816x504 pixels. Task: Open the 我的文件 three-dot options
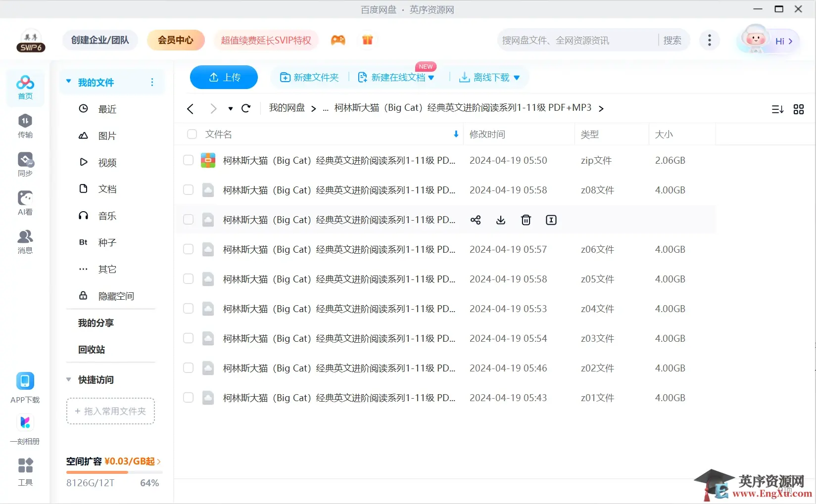tap(152, 82)
